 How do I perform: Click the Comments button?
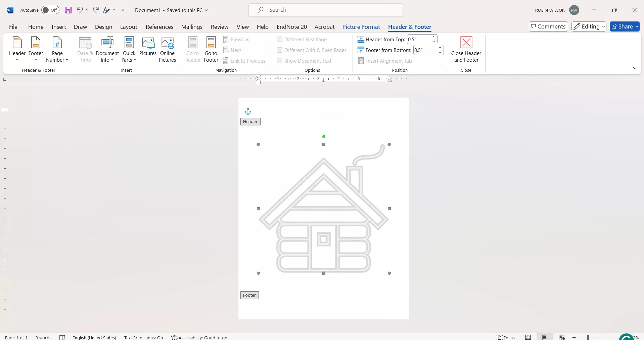pos(548,26)
